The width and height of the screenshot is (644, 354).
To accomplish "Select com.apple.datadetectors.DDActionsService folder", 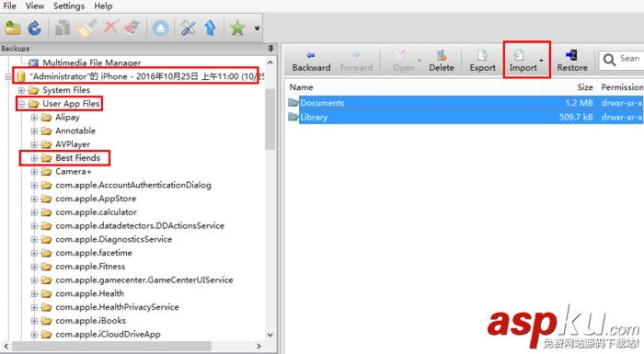I will click(x=140, y=225).
